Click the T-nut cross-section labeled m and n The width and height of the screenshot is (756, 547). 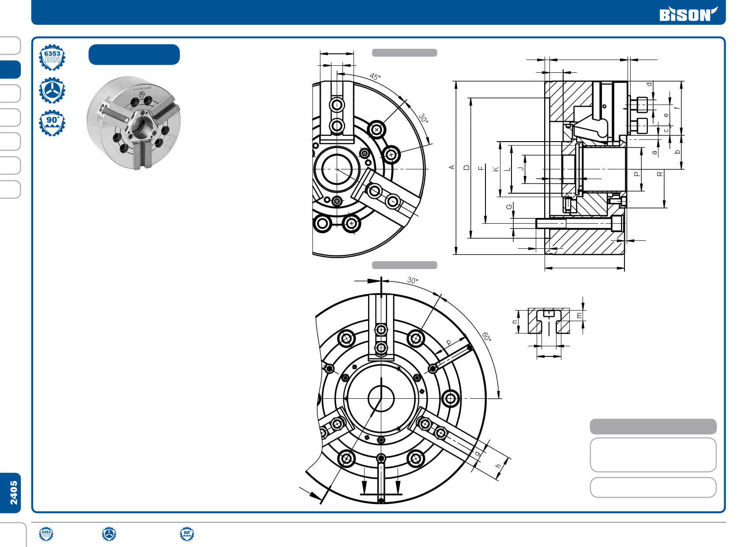[x=549, y=321]
